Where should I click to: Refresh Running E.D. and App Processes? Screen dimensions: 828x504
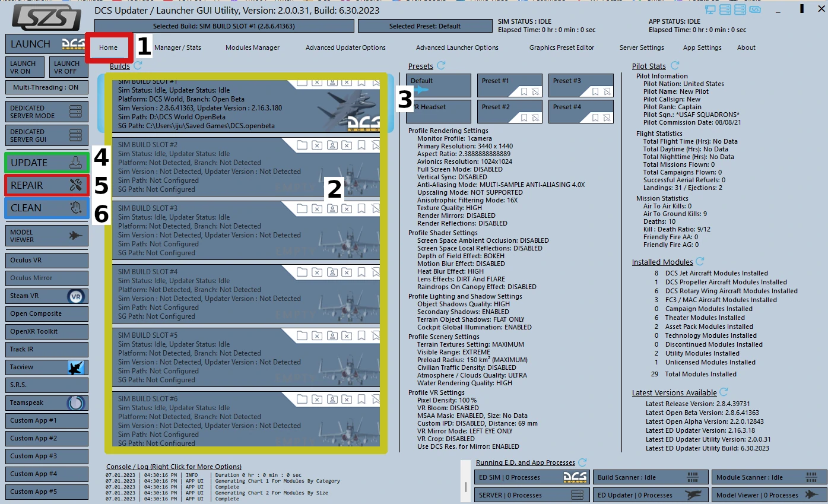(x=582, y=462)
